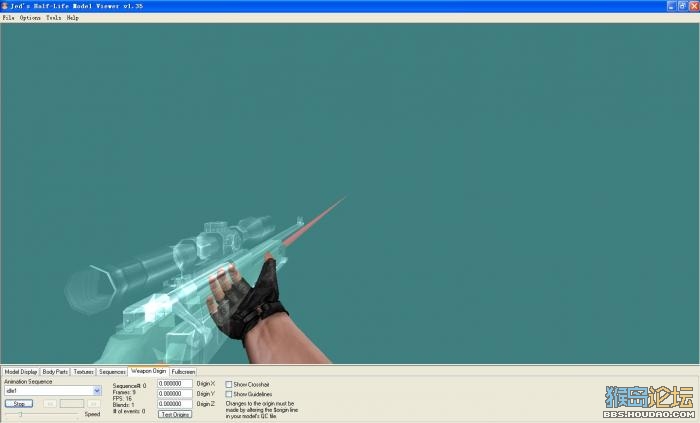The width and height of the screenshot is (700, 423).
Task: Switch to the Sequences tab
Action: click(x=112, y=372)
